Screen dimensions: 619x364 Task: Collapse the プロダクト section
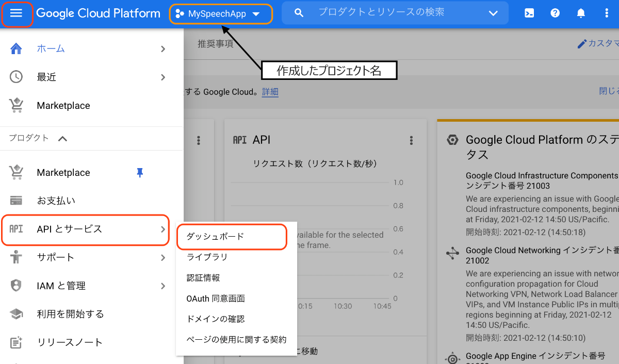(x=62, y=138)
